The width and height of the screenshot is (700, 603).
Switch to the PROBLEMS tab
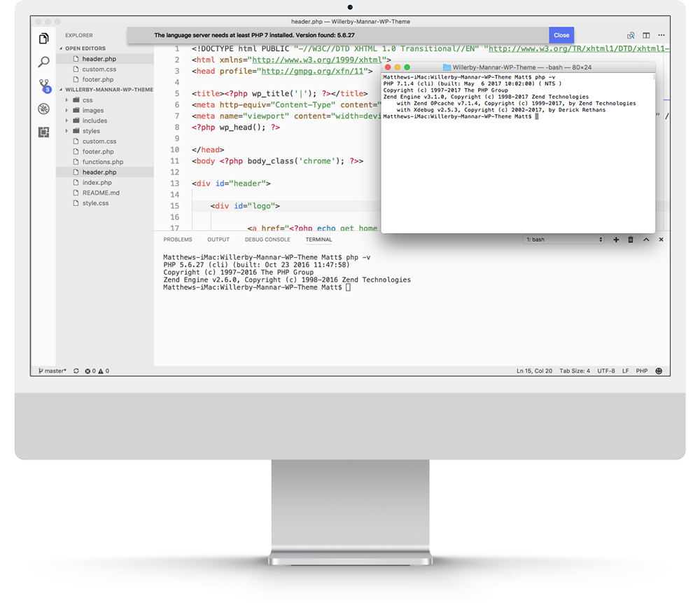[x=178, y=239]
